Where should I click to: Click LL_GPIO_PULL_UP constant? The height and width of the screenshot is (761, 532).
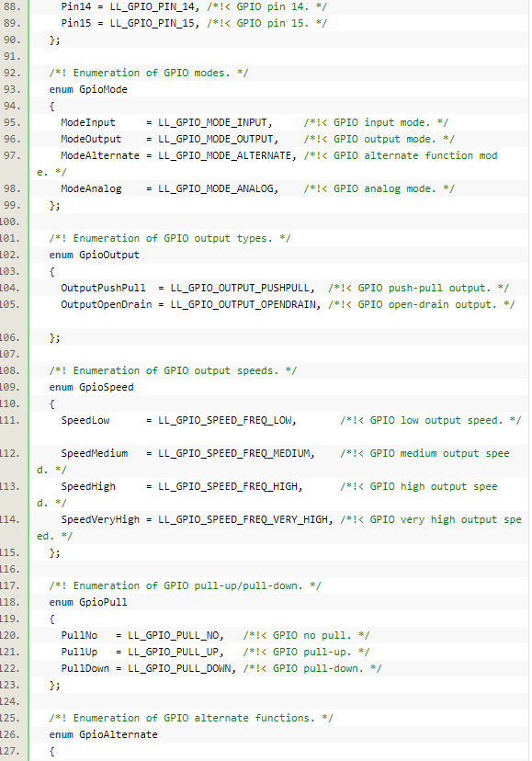pyautogui.click(x=175, y=652)
